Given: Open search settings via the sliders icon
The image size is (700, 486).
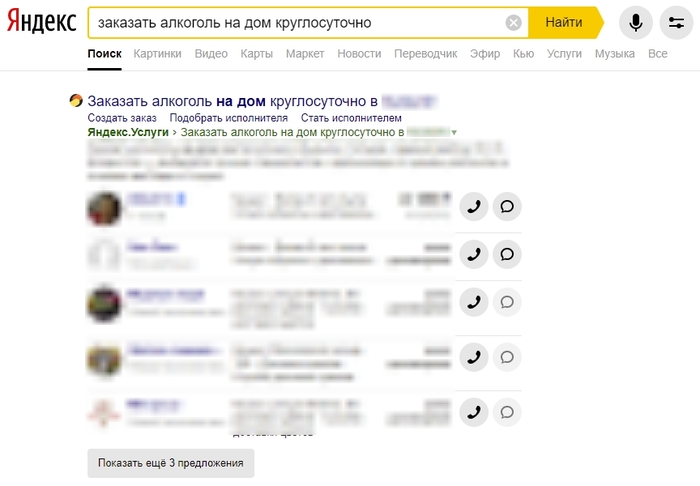Looking at the screenshot, I should (676, 22).
